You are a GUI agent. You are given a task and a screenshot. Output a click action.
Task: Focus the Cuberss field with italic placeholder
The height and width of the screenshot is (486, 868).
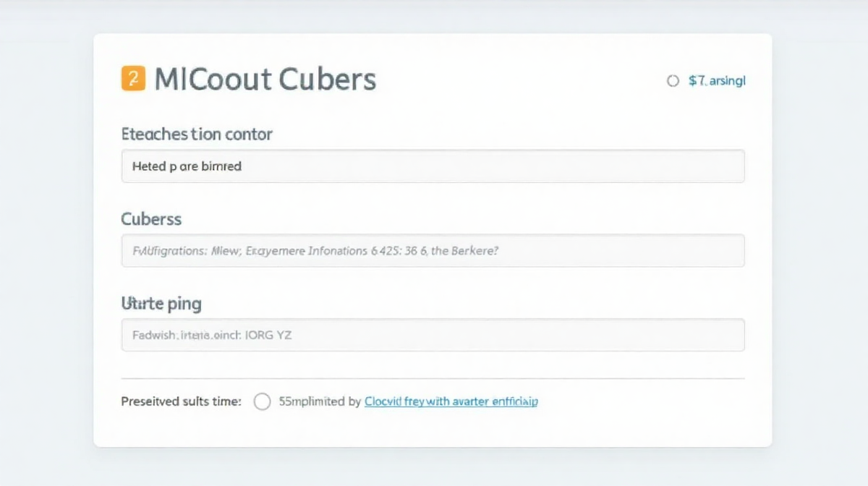point(433,251)
